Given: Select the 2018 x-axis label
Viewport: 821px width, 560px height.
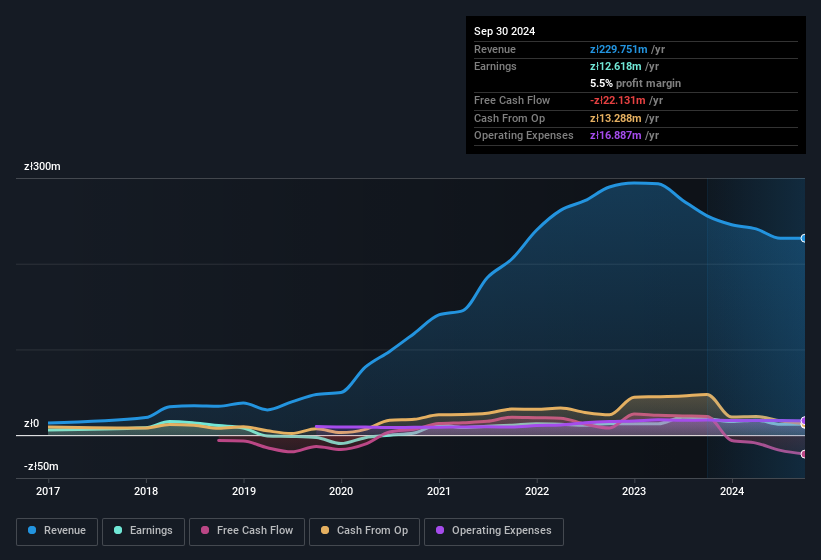Looking at the screenshot, I should pyautogui.click(x=146, y=491).
